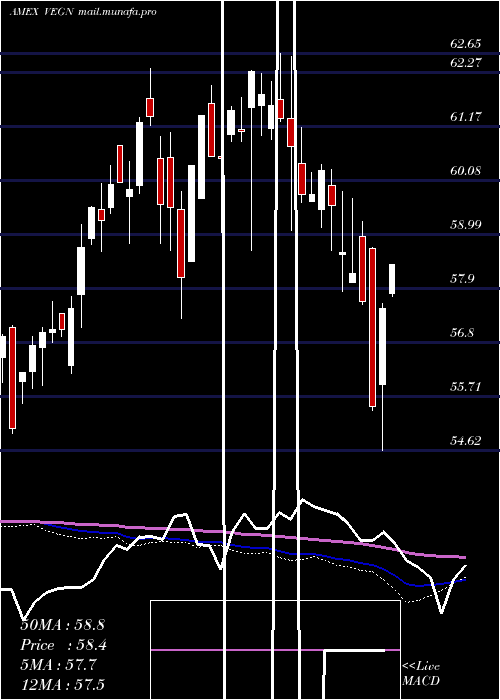Click the 5MA : 57.7 readout
This screenshot has height=700, width=500.
pos(58,665)
